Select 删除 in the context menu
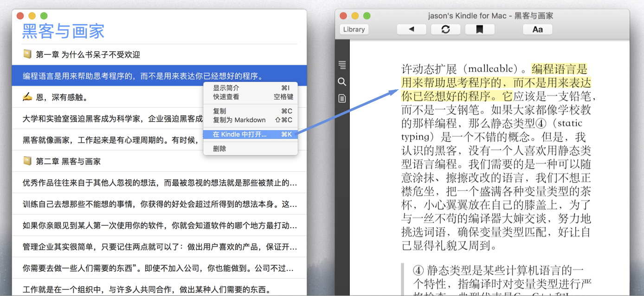The width and height of the screenshot is (644, 296). point(219,149)
